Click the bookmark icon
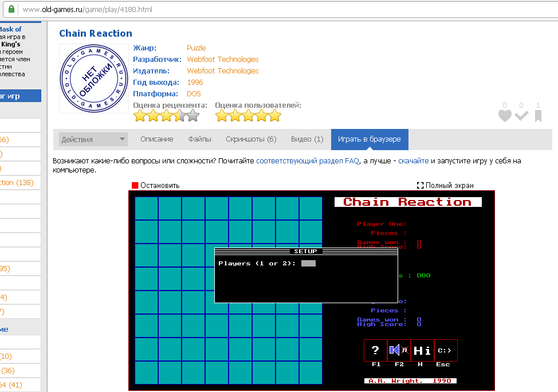Image resolution: width=558 pixels, height=392 pixels. (538, 116)
